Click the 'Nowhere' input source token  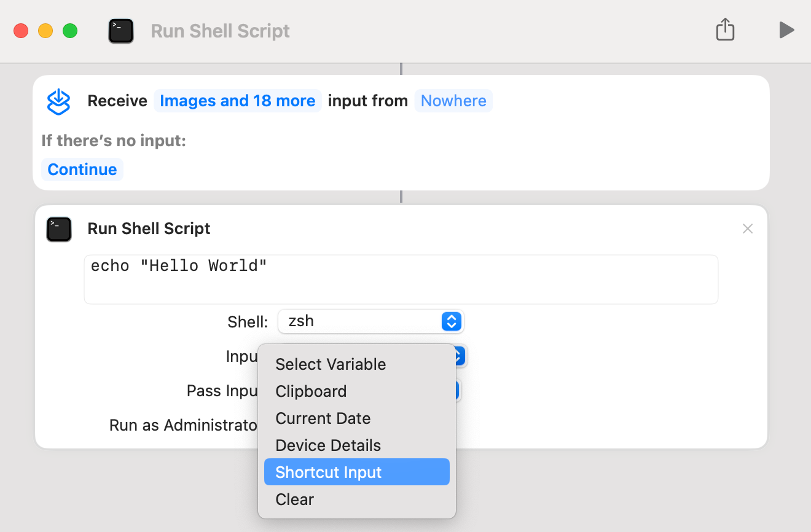[453, 101]
